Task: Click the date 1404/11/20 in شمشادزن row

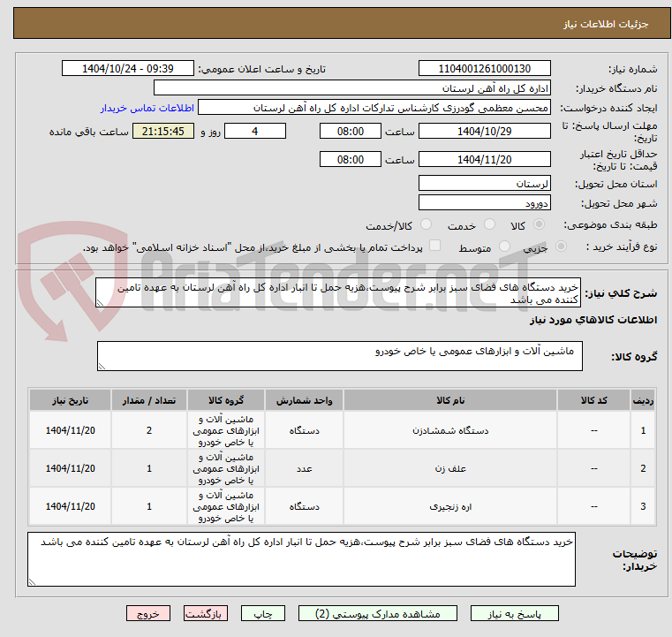Action: pos(71,431)
